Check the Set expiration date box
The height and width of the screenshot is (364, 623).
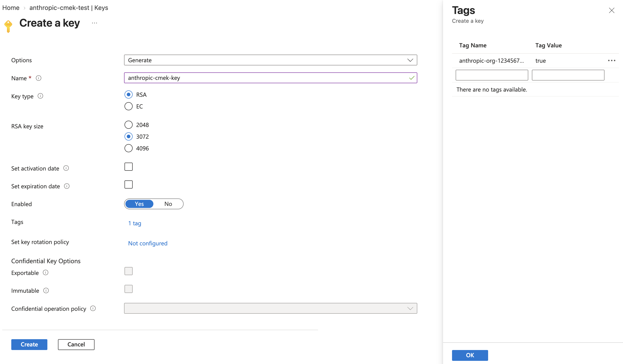(129, 184)
